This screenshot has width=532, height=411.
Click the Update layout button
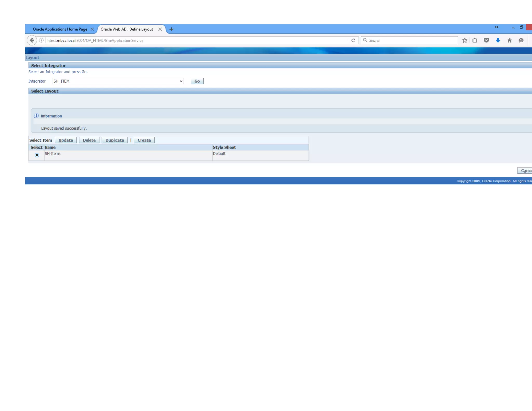coord(66,140)
